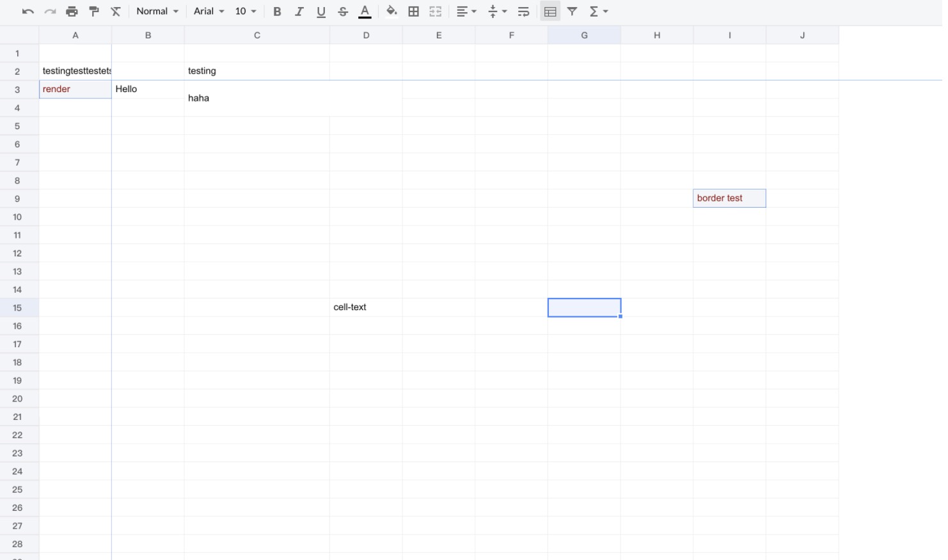Select row 1 header
This screenshot has height=560, width=948.
pos(19,54)
